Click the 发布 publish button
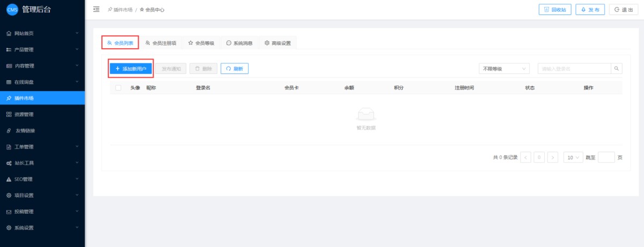644x247 pixels. pos(590,10)
